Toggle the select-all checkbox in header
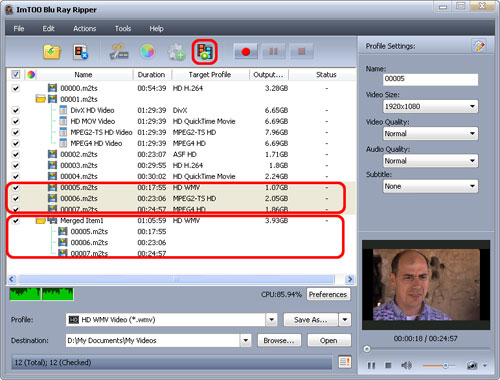Image resolution: width=500 pixels, height=380 pixels. click(x=16, y=74)
